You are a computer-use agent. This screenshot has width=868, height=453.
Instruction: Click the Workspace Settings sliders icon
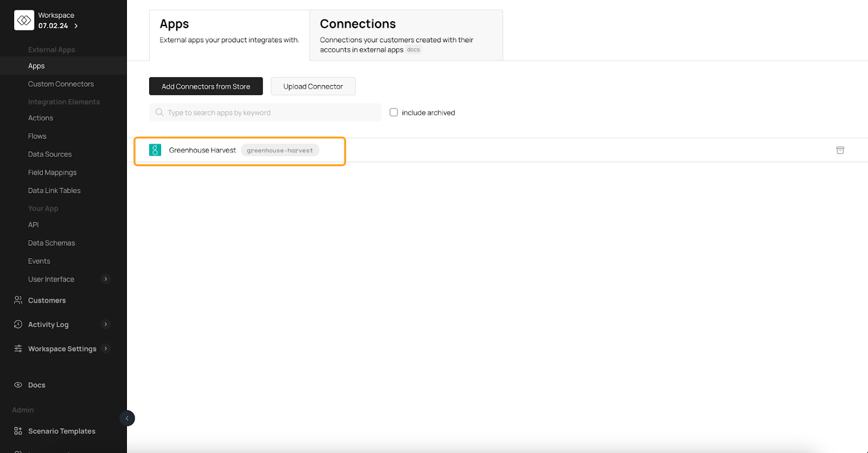click(18, 348)
